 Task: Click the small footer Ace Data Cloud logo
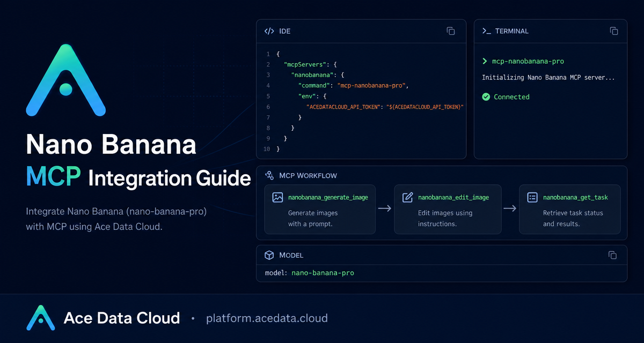point(41,318)
